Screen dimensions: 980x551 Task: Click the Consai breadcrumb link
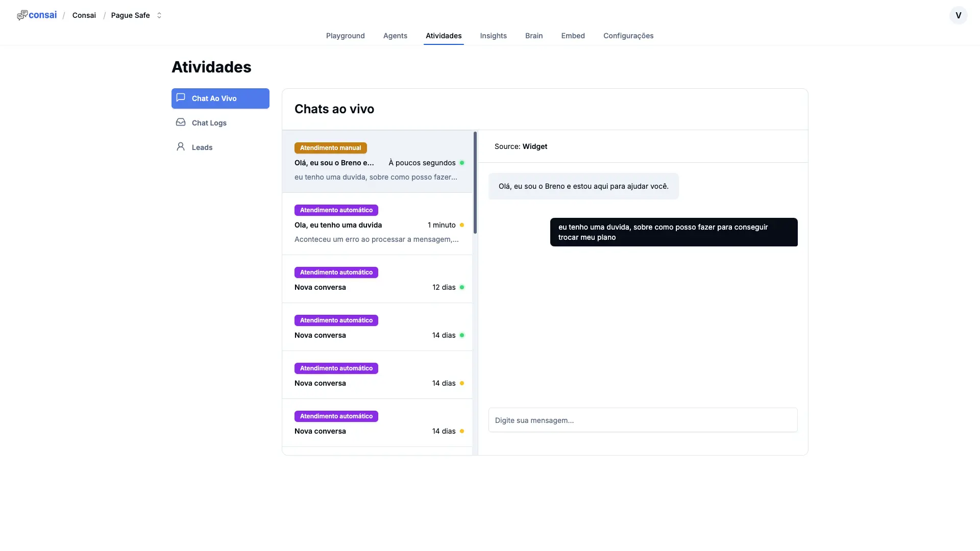(x=84, y=15)
